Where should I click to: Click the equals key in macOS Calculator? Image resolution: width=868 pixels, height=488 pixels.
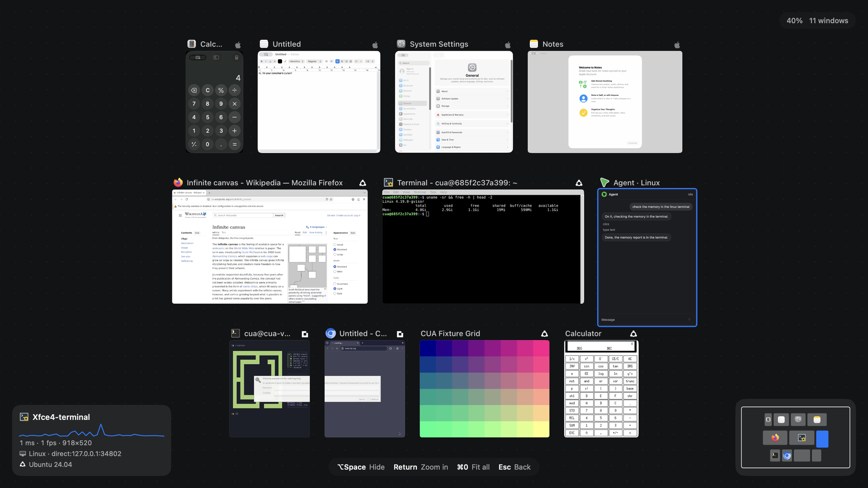pyautogui.click(x=235, y=145)
